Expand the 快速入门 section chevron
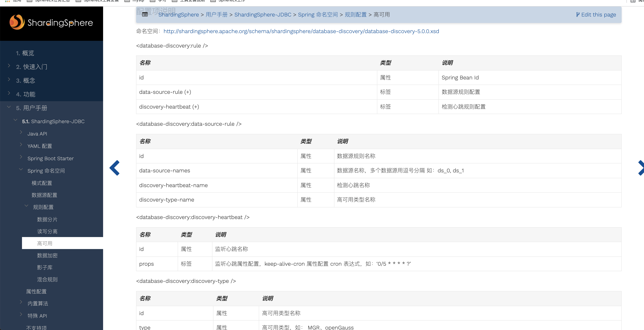Screen dimensions: 644x330 point(9,66)
